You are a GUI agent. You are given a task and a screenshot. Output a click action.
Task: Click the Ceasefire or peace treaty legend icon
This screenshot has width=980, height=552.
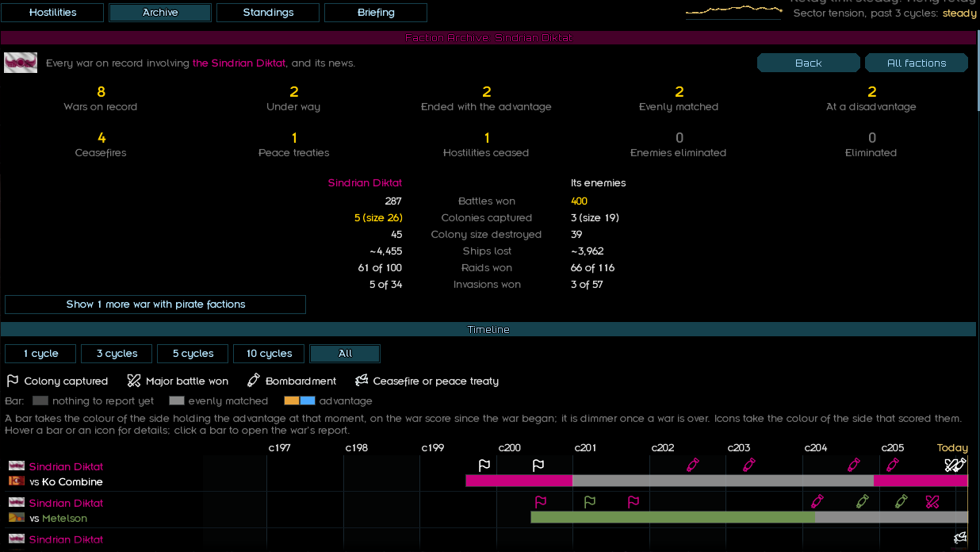coord(362,381)
